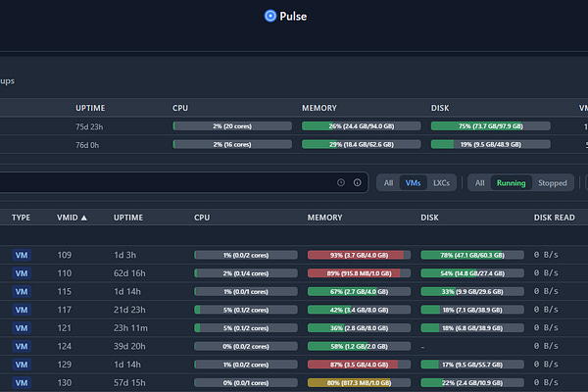Show All guest types filter
The height and width of the screenshot is (392, 588).
388,182
